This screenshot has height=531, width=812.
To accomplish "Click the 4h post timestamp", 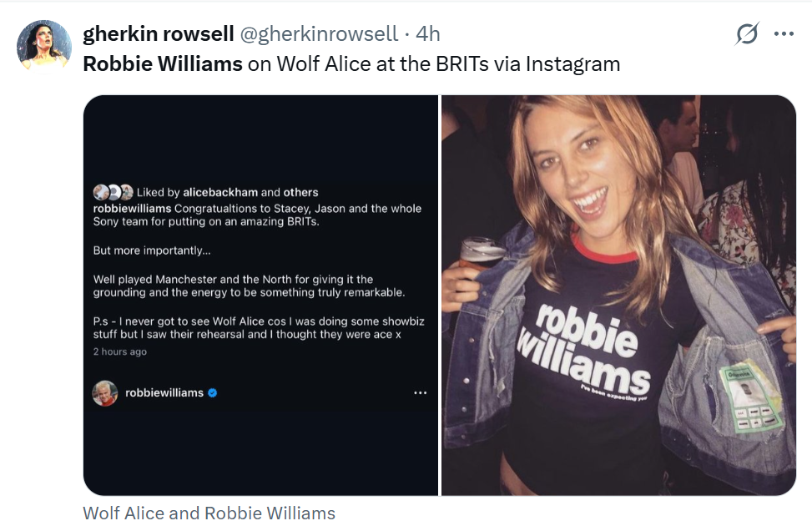I will [x=428, y=34].
